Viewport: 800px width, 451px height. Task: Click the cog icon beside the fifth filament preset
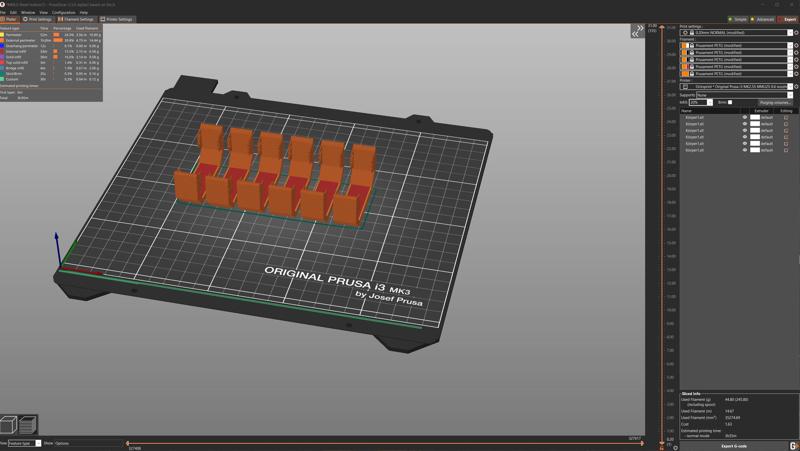pos(796,74)
